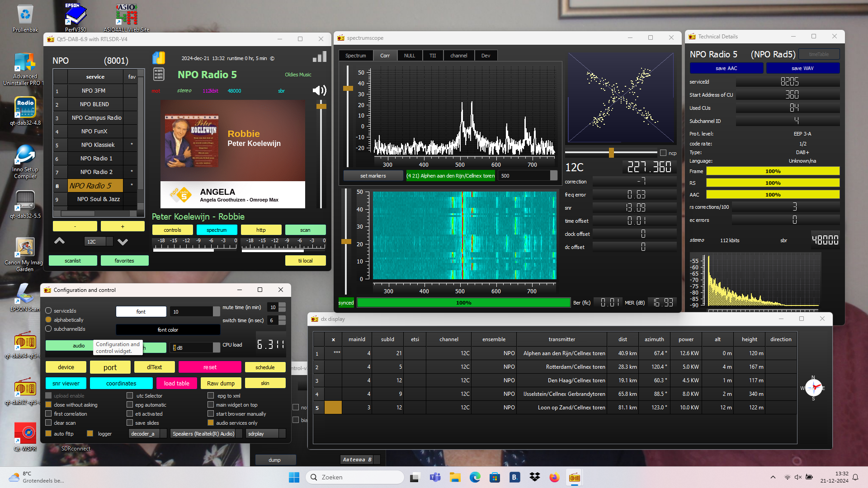
Task: Select the serviceIds radio button
Action: tap(48, 311)
